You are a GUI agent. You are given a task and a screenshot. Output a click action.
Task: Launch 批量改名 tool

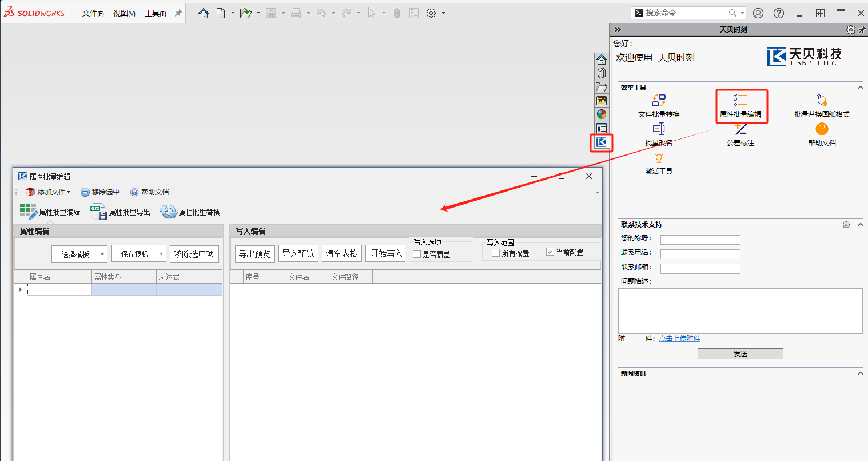(659, 135)
